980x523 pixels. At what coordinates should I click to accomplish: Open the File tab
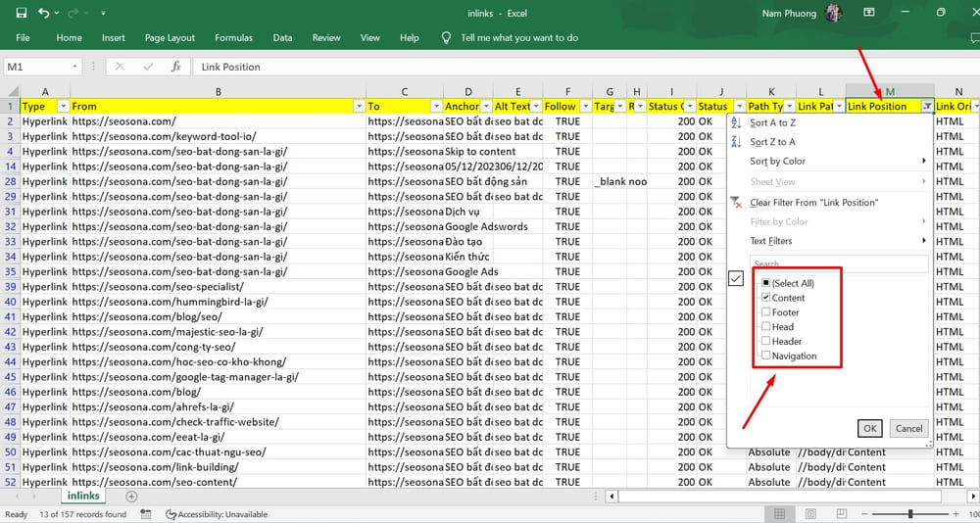[x=23, y=37]
